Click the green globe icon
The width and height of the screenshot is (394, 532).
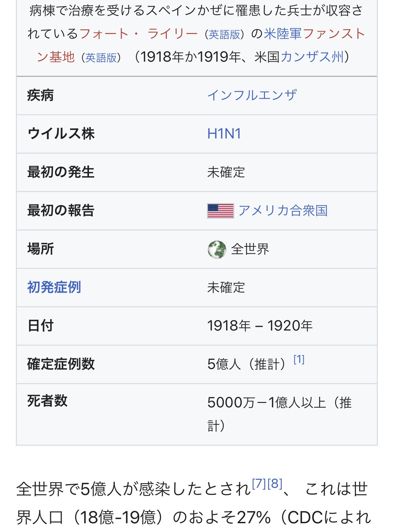(x=217, y=250)
